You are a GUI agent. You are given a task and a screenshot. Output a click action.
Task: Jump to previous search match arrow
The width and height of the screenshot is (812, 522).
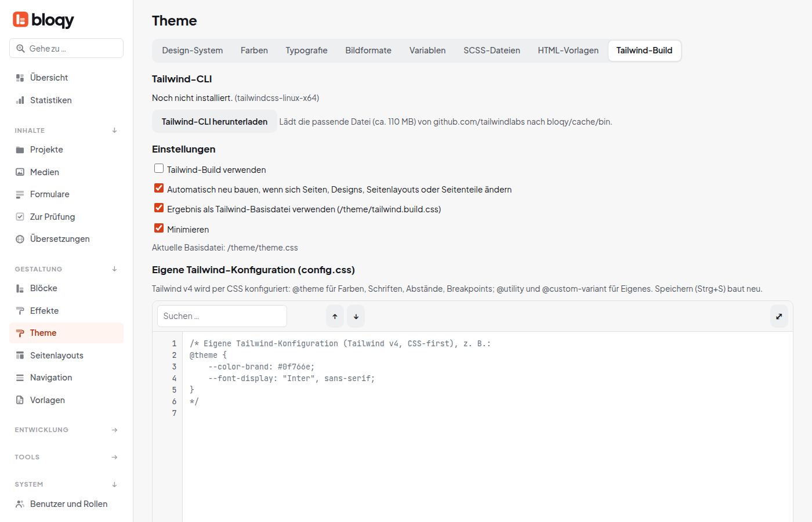point(335,316)
